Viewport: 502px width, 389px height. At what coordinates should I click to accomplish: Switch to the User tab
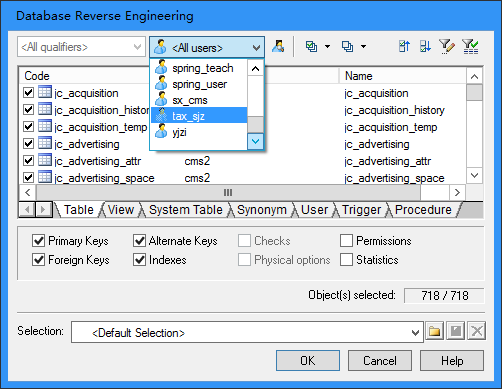(x=314, y=210)
